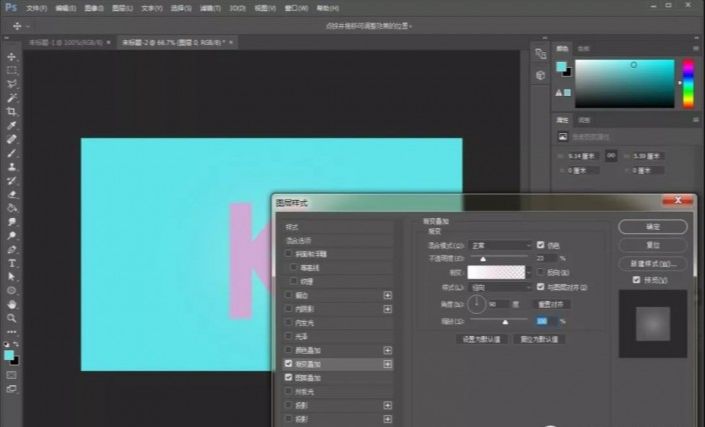Open the Properties panel flyout menu

coord(696,120)
